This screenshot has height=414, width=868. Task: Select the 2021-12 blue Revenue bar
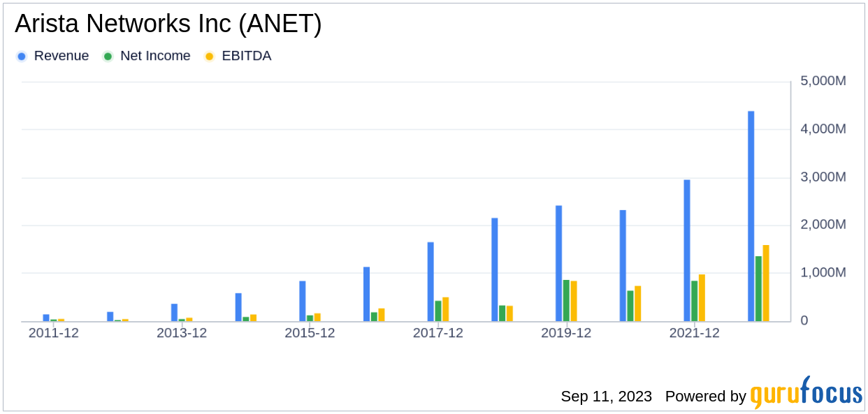point(687,250)
